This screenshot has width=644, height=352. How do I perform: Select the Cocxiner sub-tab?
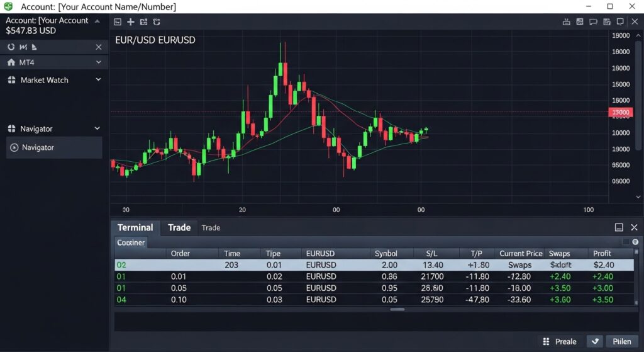(131, 242)
